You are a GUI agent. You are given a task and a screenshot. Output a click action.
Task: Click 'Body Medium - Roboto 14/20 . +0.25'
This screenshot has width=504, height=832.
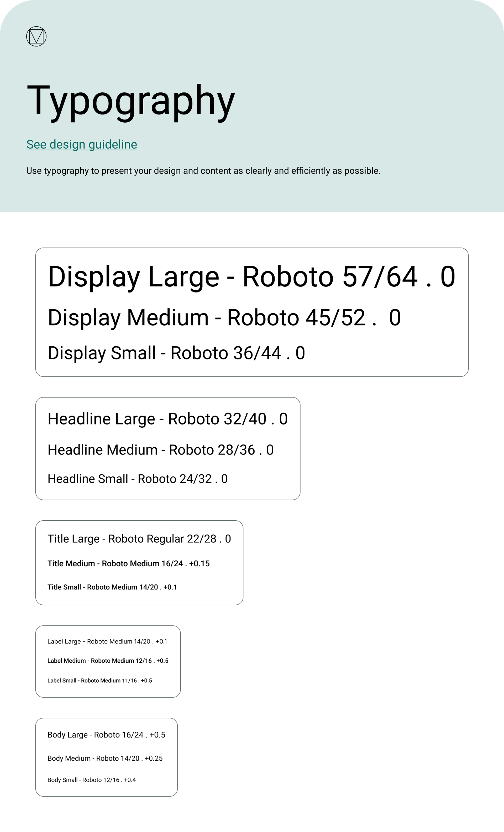coord(105,758)
